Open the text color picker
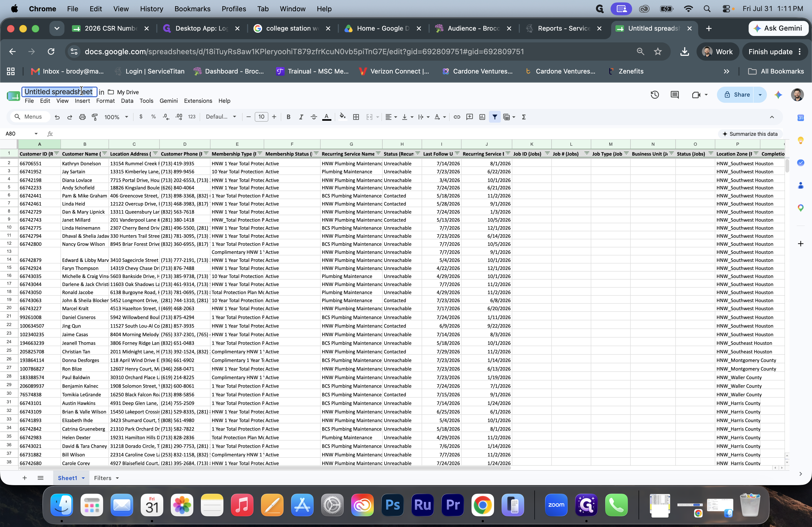Screen dimensions: 812x527 click(x=327, y=117)
